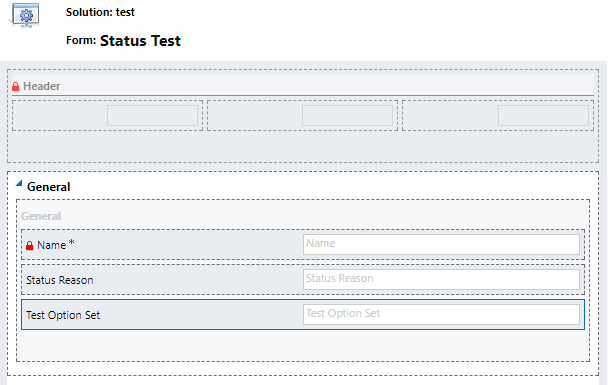This screenshot has height=385, width=609.
Task: Open the Test Option Set field box
Action: tap(441, 314)
